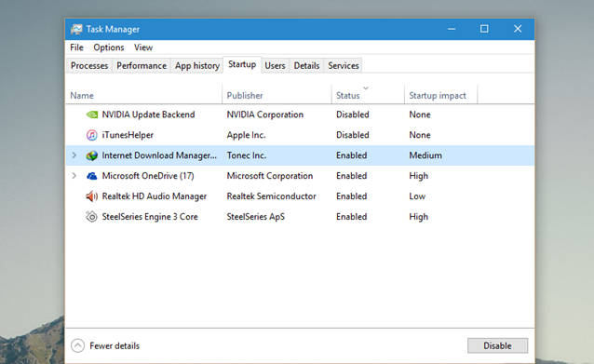Select the NVIDIA Update Backend entry
Image resolution: width=594 pixels, height=364 pixels.
point(148,115)
